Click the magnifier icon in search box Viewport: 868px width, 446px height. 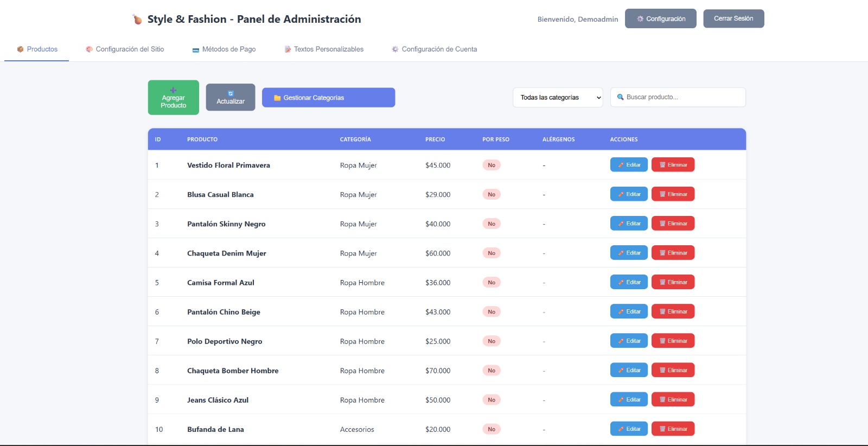click(620, 97)
